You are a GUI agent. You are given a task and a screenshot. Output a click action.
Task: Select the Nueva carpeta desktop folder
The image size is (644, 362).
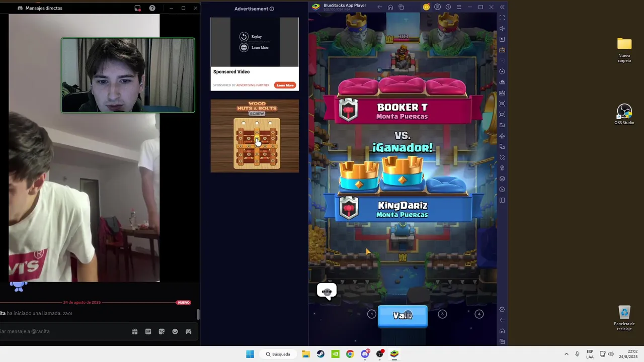pyautogui.click(x=624, y=50)
